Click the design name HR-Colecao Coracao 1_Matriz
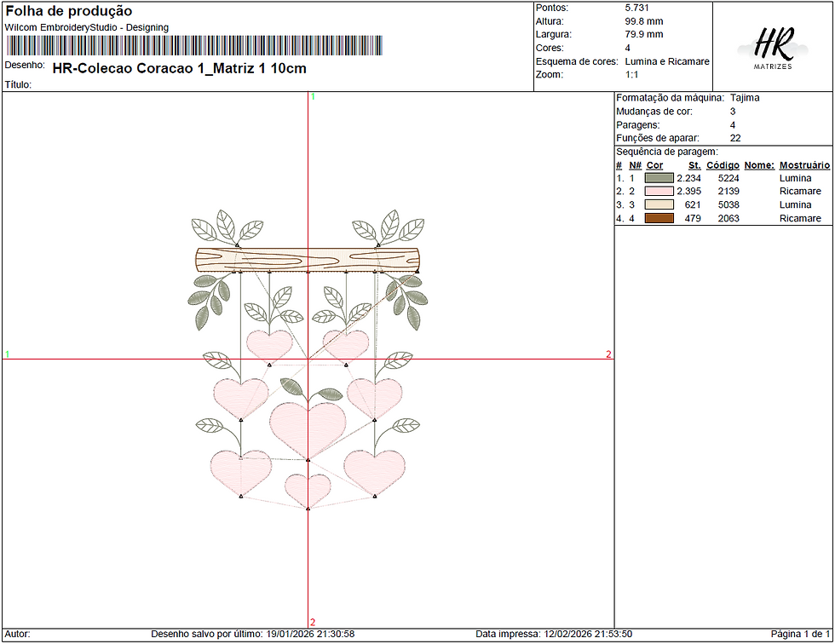 point(180,69)
